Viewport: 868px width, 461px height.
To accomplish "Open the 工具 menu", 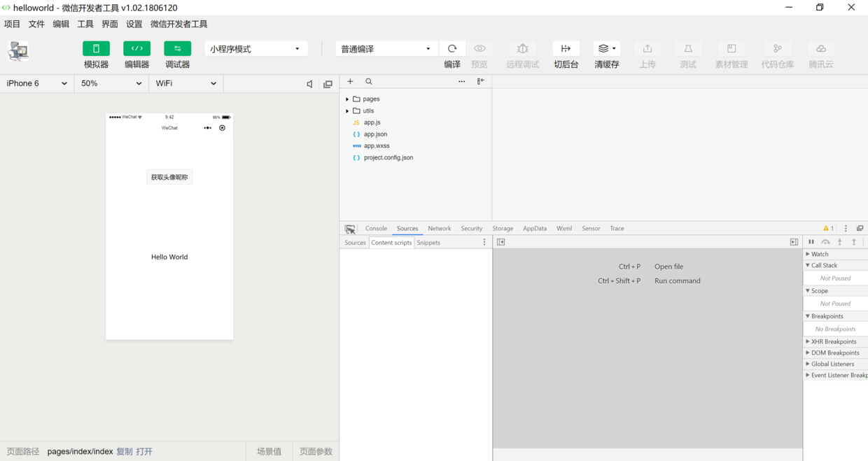I will (x=85, y=24).
